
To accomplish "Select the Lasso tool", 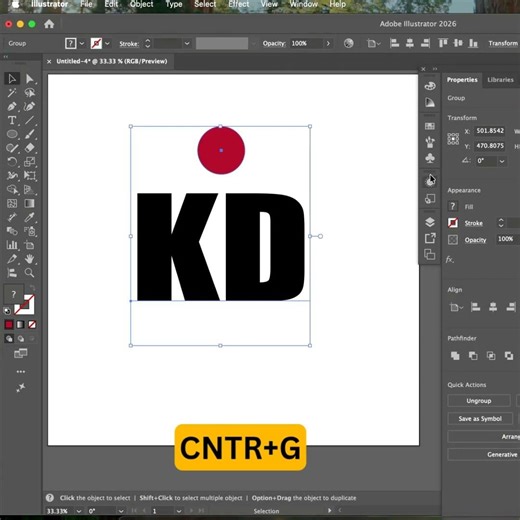I will [x=29, y=93].
